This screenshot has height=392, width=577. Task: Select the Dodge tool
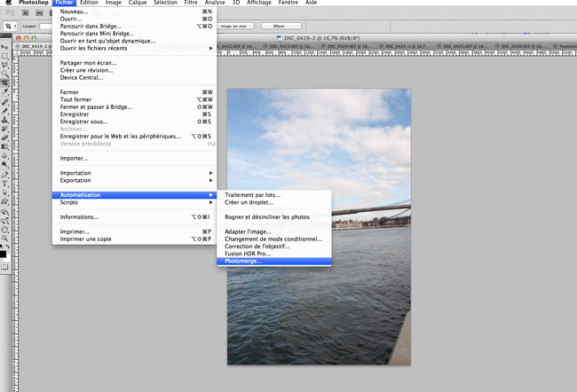click(x=4, y=164)
